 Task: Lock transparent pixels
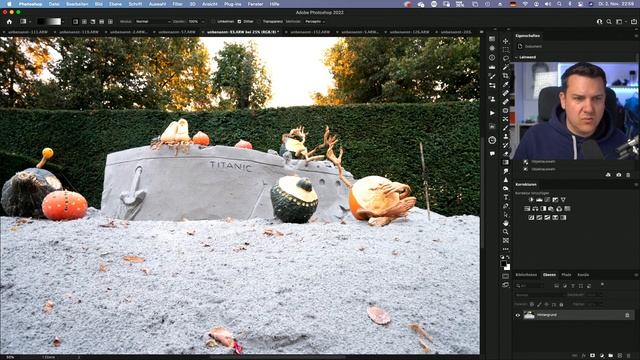(x=532, y=304)
